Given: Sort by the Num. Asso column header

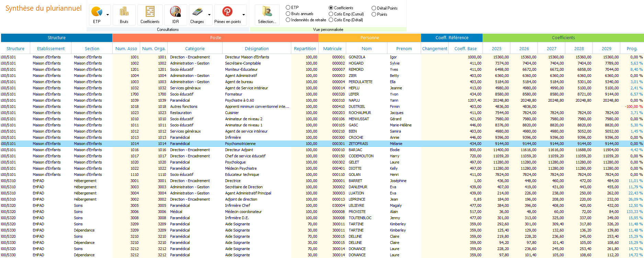Looking at the screenshot, I should pos(126,48).
